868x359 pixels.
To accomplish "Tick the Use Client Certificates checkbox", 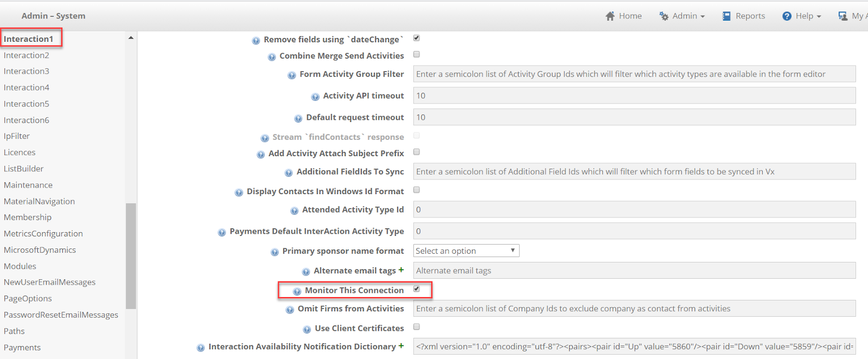I will tap(417, 326).
